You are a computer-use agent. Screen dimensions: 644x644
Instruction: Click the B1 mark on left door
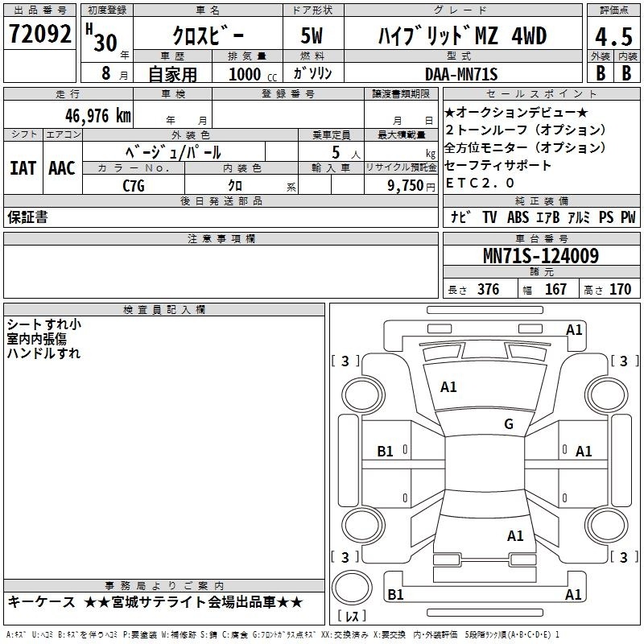[386, 452]
